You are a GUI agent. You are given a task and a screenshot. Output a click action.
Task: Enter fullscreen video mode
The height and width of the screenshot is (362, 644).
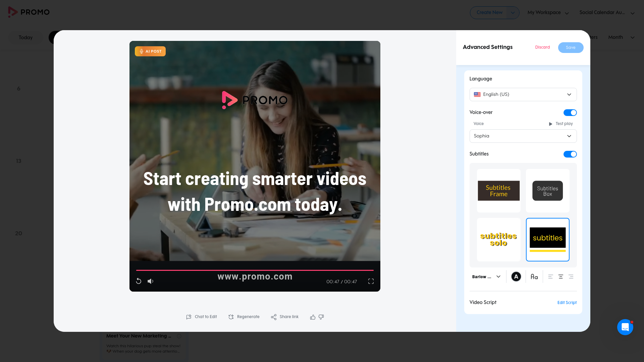pos(371,281)
